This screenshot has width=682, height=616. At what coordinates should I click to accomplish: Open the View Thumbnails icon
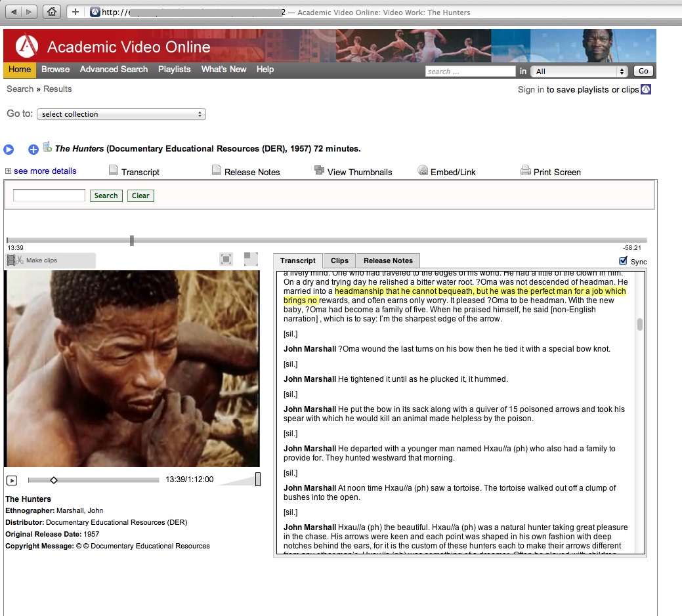320,171
